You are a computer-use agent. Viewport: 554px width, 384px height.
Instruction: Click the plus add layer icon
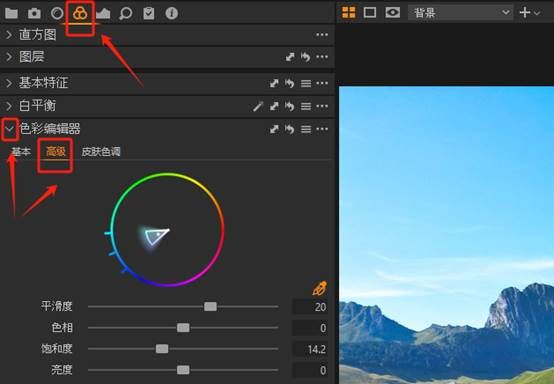point(525,13)
